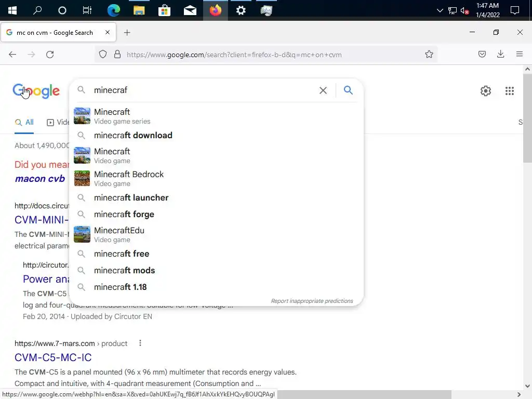Open the CVM-C5-MC-IC result link
Screen dimensions: 532x399
point(53,357)
